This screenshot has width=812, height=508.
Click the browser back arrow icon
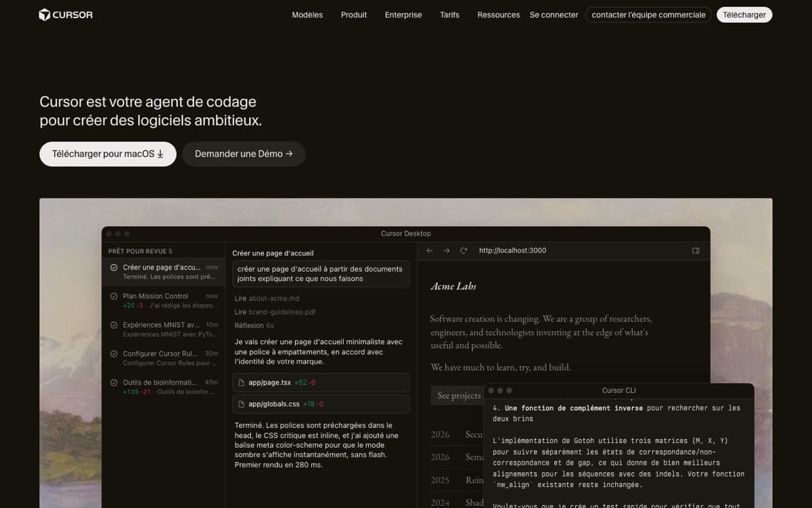pyautogui.click(x=429, y=251)
